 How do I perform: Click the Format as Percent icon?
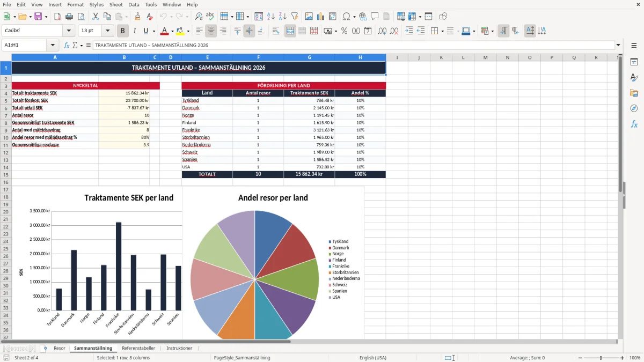(x=344, y=31)
